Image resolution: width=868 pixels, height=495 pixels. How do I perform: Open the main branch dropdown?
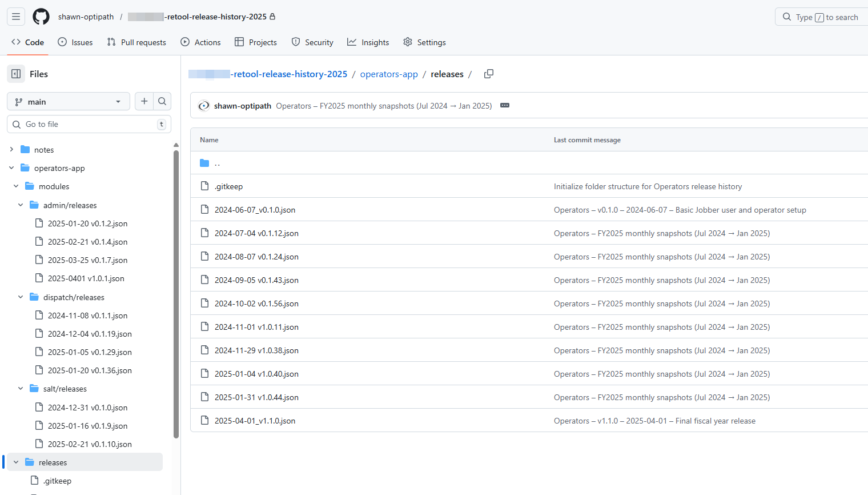tap(69, 102)
